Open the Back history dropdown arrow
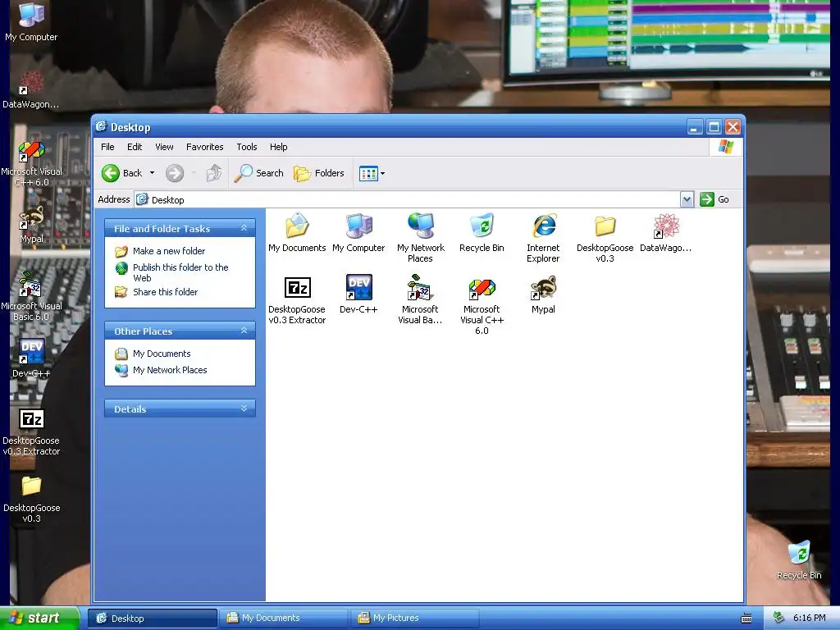Screen dimensions: 840x630 [152, 173]
